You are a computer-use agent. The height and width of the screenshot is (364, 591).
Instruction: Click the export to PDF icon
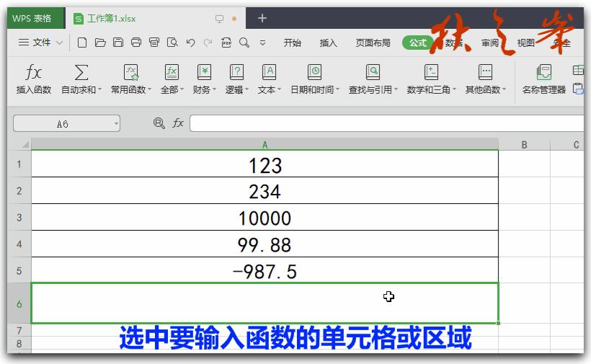(x=226, y=43)
